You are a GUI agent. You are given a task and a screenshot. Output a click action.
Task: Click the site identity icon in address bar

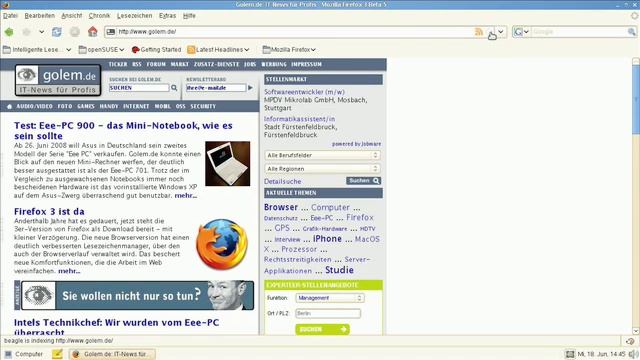coord(111,31)
